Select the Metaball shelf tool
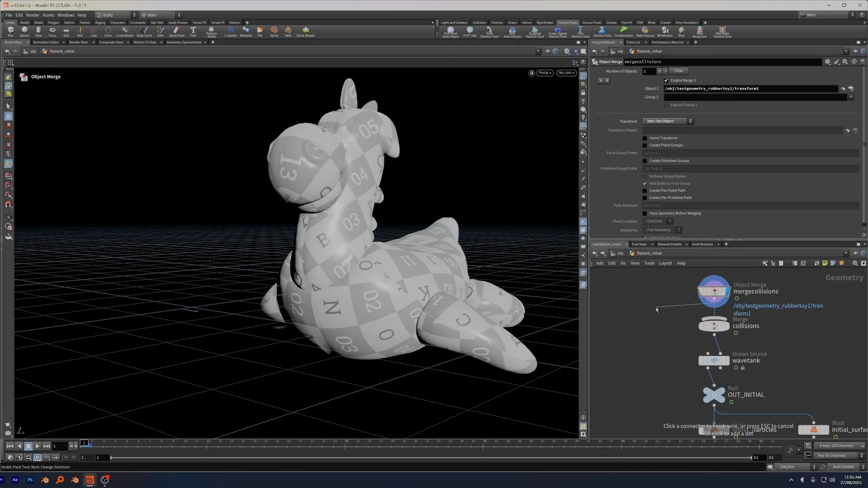Image resolution: width=868 pixels, height=488 pixels. [x=246, y=32]
